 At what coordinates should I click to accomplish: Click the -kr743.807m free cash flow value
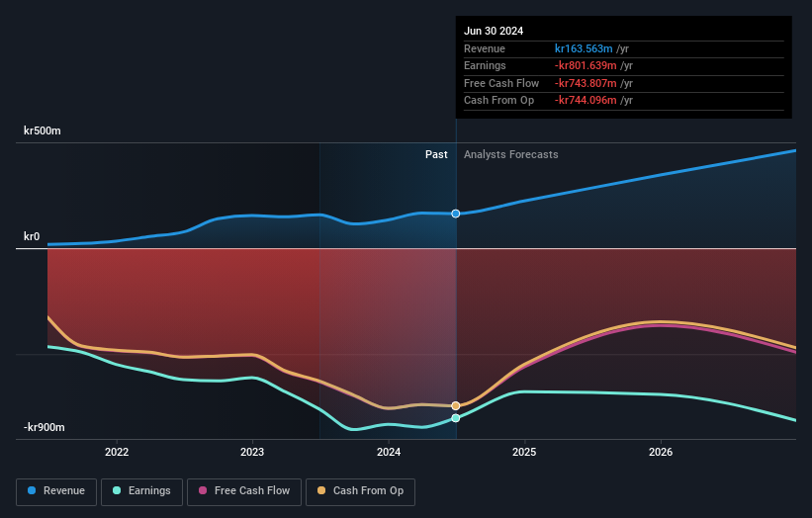(586, 83)
